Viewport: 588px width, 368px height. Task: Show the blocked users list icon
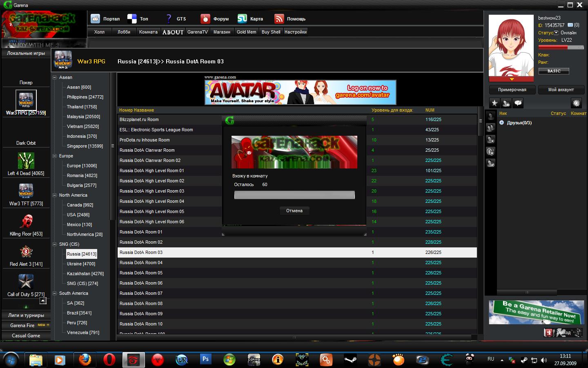(x=491, y=140)
